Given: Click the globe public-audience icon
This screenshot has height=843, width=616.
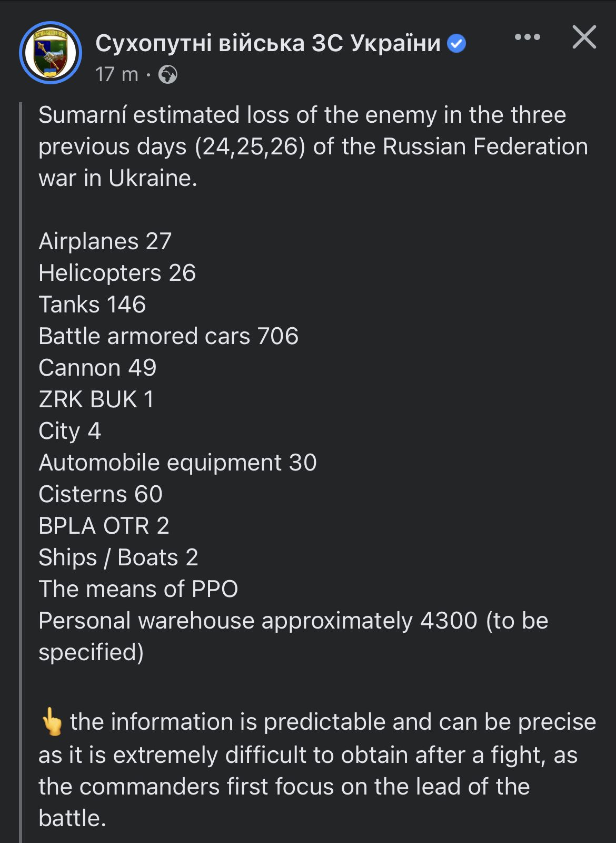Looking at the screenshot, I should [x=168, y=75].
